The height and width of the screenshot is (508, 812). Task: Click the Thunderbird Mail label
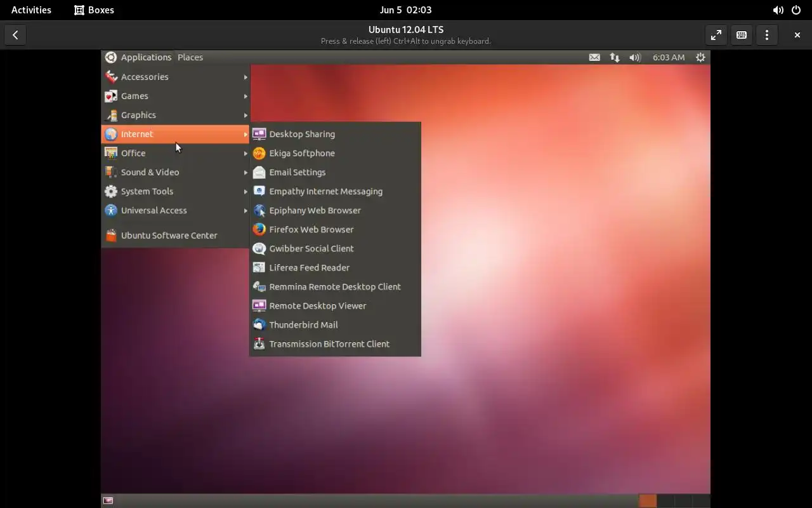[x=303, y=324]
